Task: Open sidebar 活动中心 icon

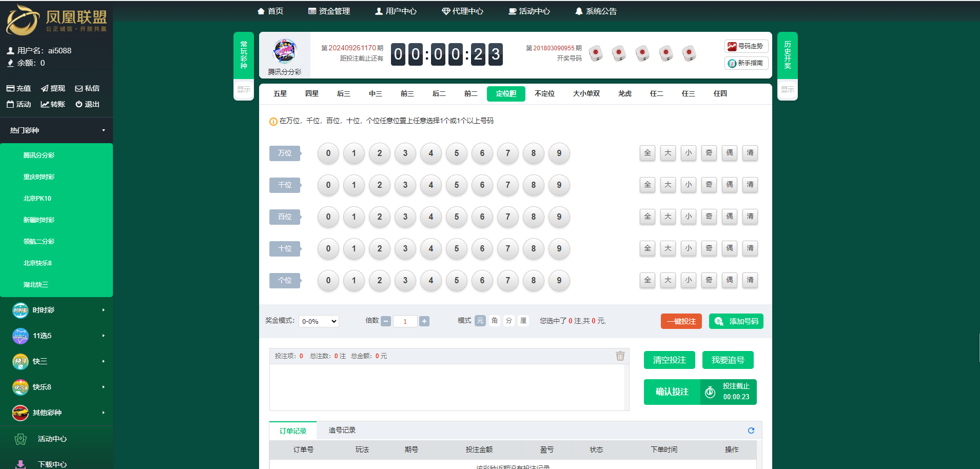Action: coord(21,439)
